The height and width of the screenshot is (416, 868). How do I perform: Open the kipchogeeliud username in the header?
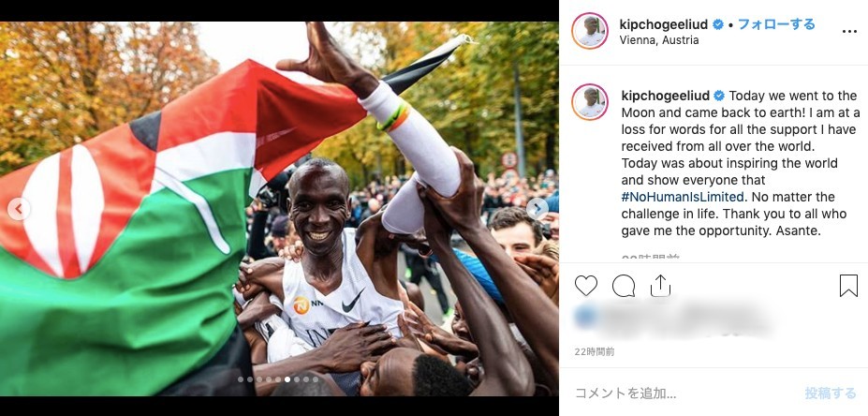click(x=664, y=24)
